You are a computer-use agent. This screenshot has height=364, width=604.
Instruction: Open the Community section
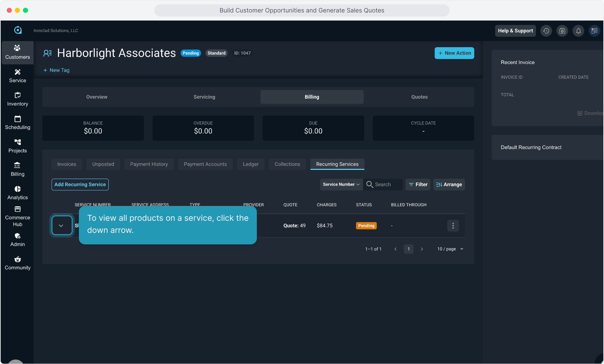tap(18, 263)
